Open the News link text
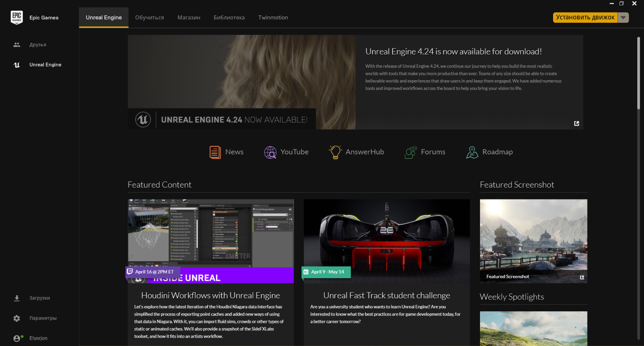644x346 pixels. [x=234, y=152]
